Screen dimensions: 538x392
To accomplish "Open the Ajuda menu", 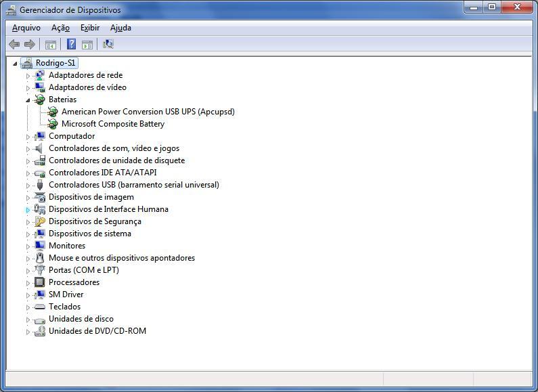I will tap(120, 28).
